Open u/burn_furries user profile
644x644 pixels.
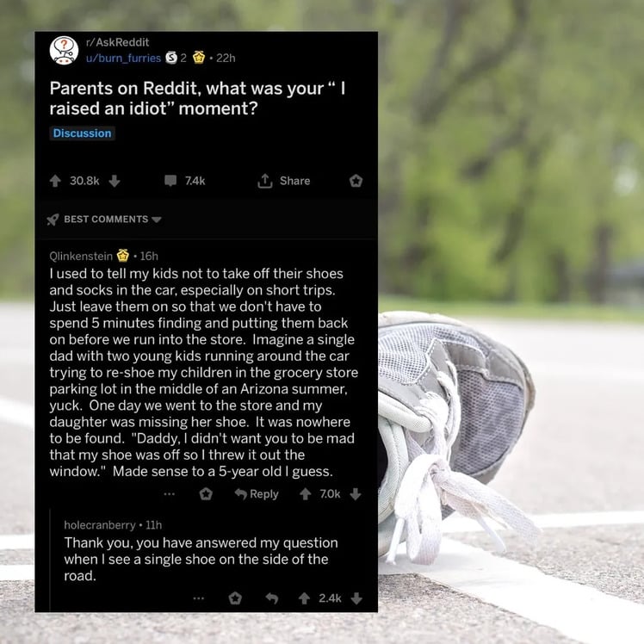click(x=123, y=59)
